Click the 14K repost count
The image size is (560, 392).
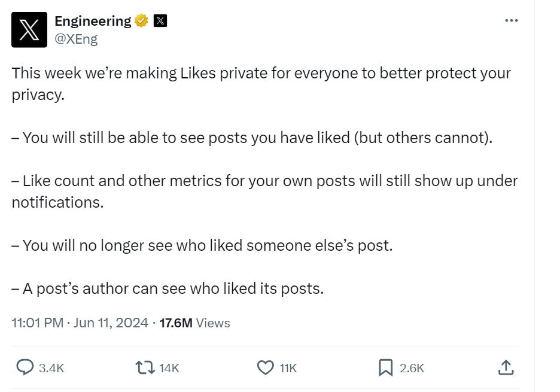169,368
